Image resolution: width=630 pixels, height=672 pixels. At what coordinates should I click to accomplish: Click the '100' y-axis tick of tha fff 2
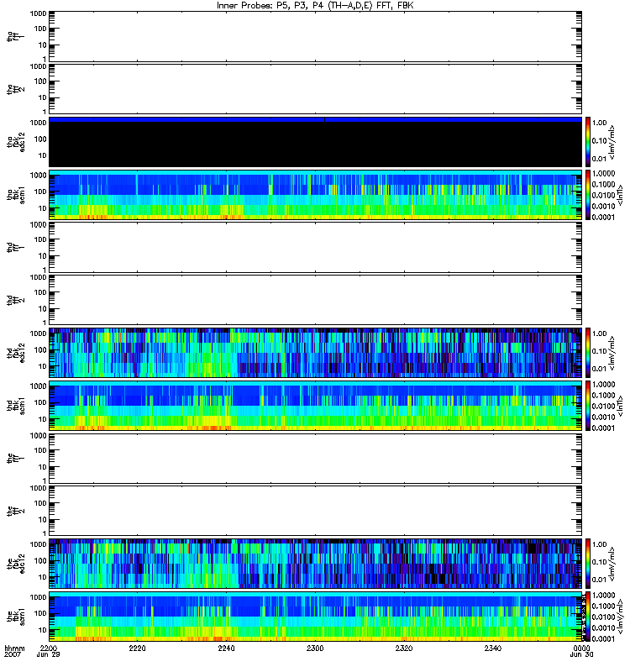point(39,81)
